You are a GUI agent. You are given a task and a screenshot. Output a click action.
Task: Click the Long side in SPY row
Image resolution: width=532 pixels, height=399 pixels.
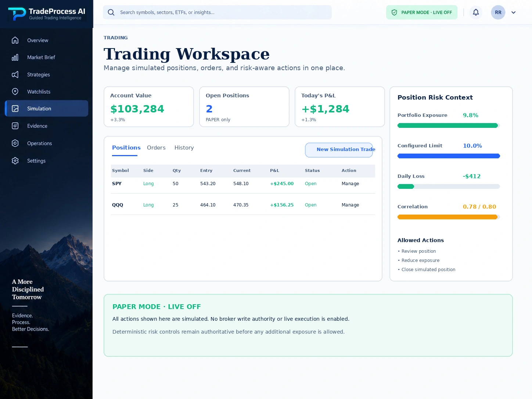tap(148, 184)
